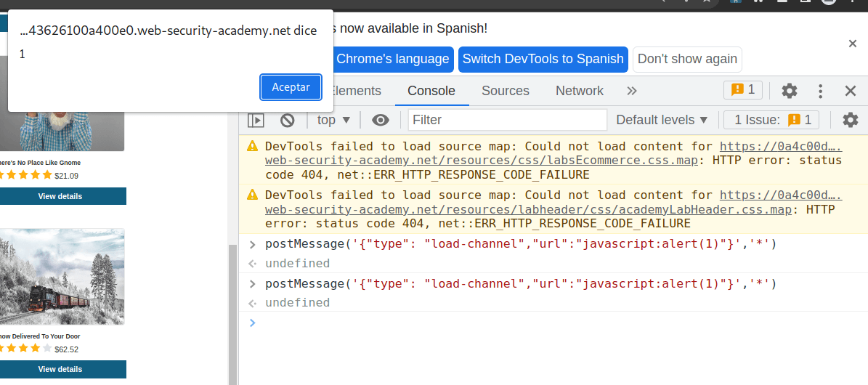
Task: Click the web-security-academy.net alert dialog title
Action: click(x=169, y=31)
